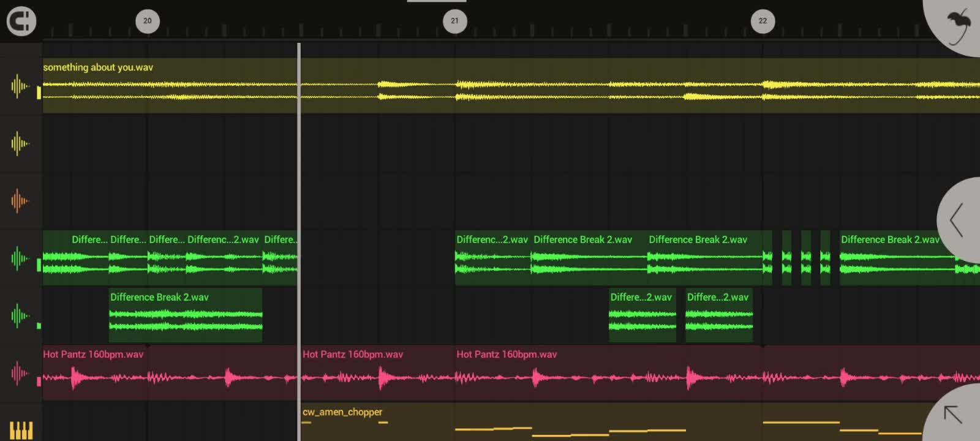This screenshot has width=980, height=441.
Task: Select the yellow audio track icon beside something about you.wav
Action: pos(20,86)
